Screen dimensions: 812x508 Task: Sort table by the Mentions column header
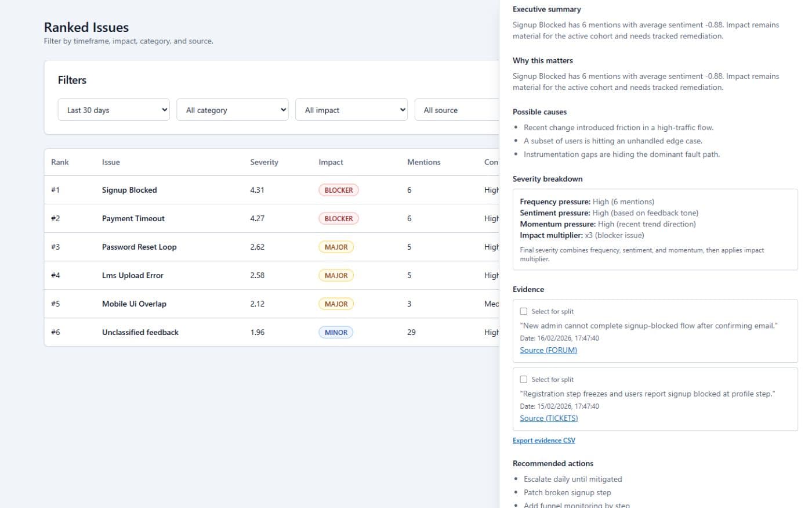coord(423,162)
